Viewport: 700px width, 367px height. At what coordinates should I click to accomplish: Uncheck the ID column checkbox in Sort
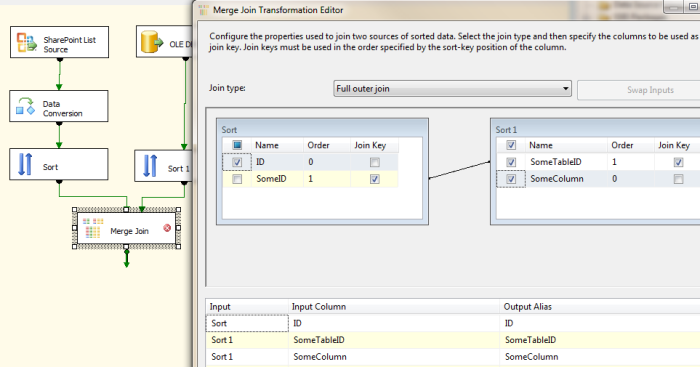click(237, 162)
